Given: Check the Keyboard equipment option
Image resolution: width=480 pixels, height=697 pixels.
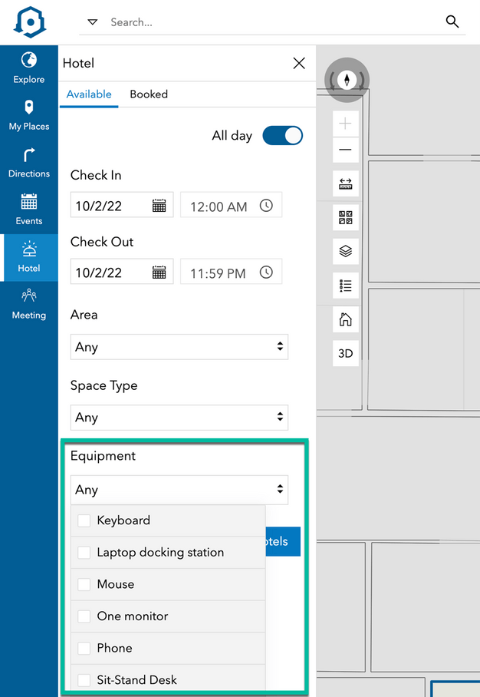Looking at the screenshot, I should (x=84, y=520).
